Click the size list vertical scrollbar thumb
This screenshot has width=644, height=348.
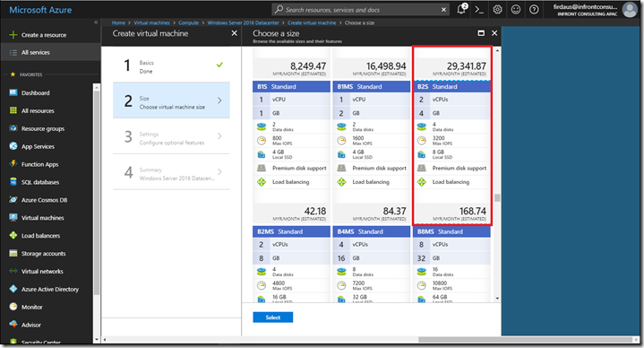pos(497,198)
